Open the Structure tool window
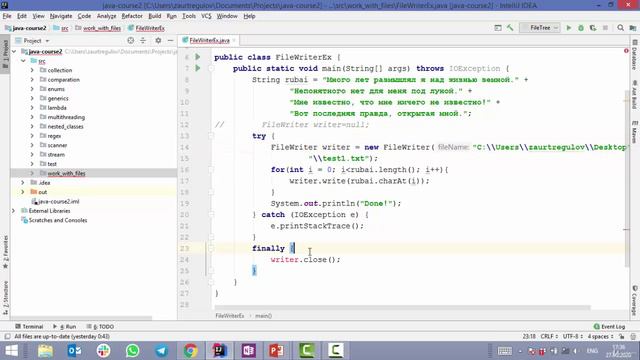Screen dimensions: 640x360 [x=5, y=297]
